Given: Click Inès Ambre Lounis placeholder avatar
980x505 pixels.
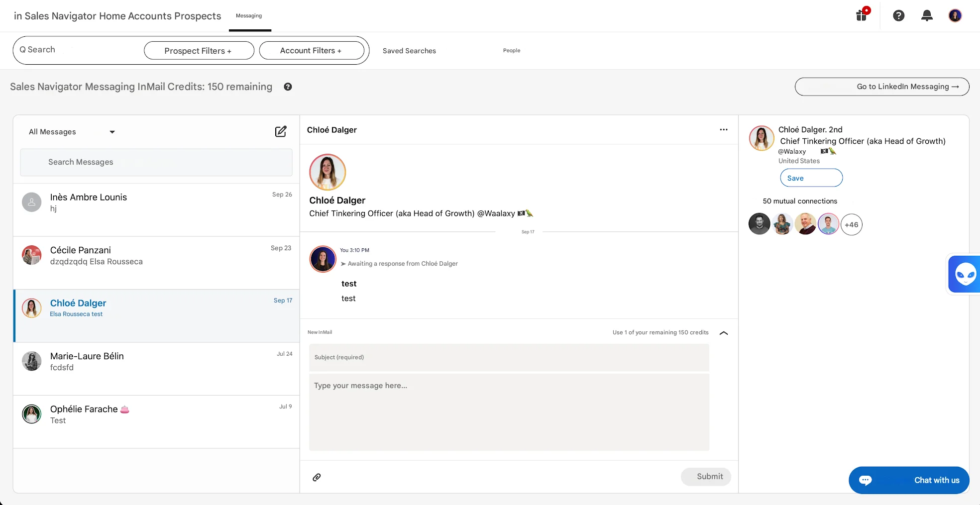Looking at the screenshot, I should pos(31,202).
